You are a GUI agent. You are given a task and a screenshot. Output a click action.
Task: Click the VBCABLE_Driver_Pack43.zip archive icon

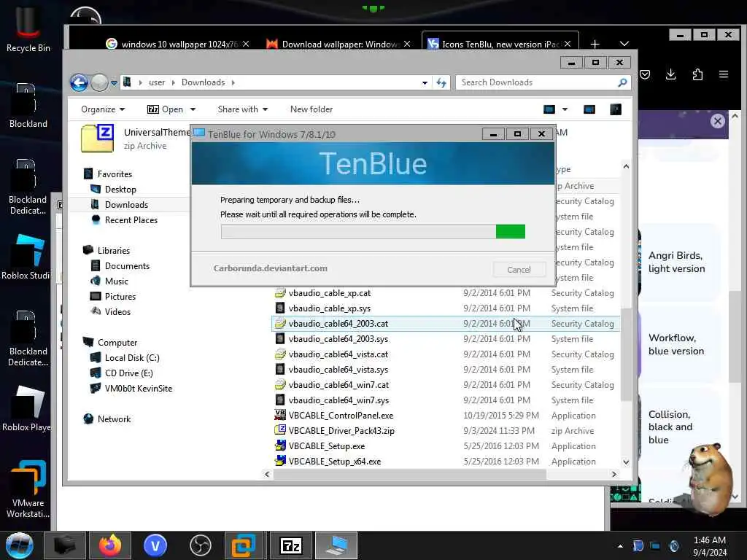pos(280,430)
